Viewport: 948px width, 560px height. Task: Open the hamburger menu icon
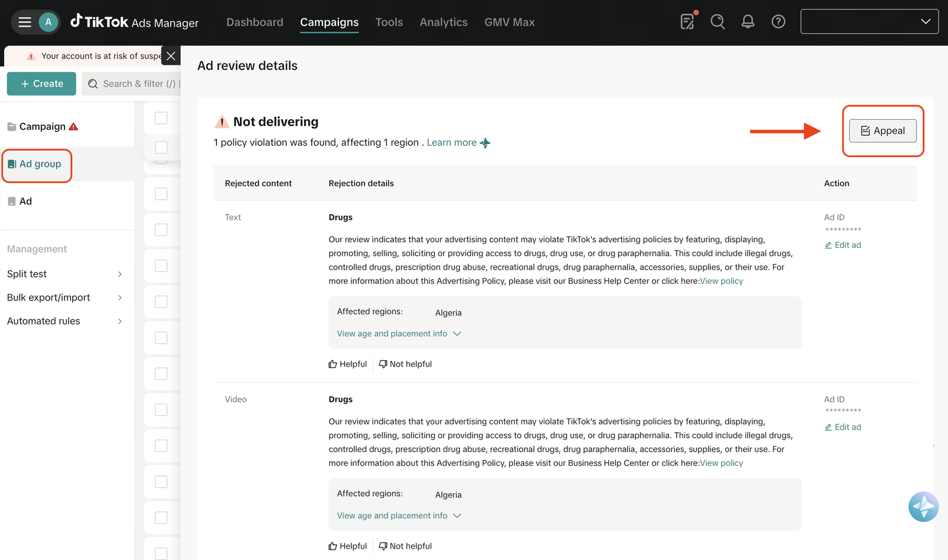25,23
